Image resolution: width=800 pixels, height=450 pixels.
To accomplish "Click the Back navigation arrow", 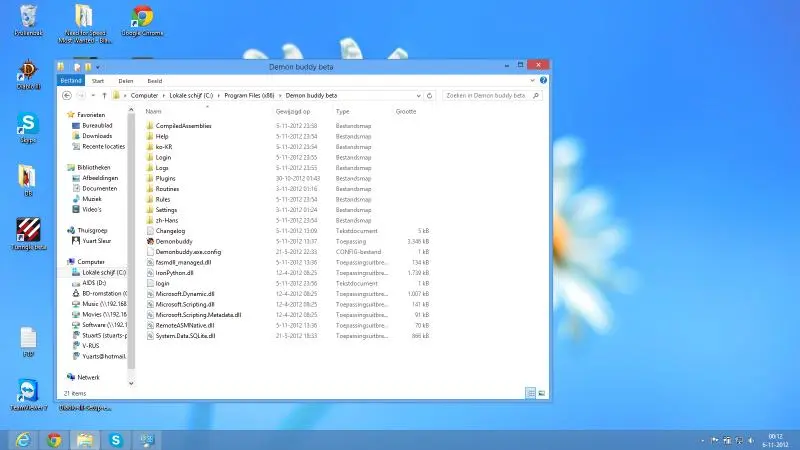I will (66, 95).
